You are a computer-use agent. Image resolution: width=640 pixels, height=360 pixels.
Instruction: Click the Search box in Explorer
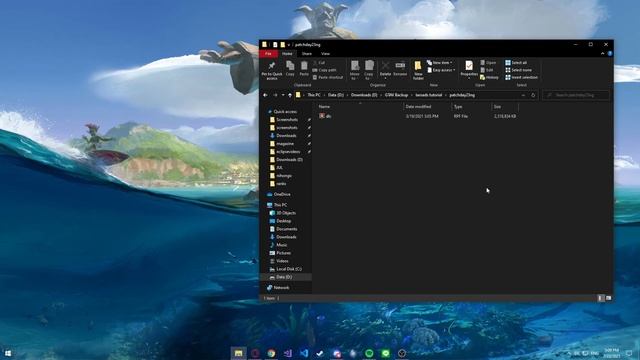pos(576,95)
